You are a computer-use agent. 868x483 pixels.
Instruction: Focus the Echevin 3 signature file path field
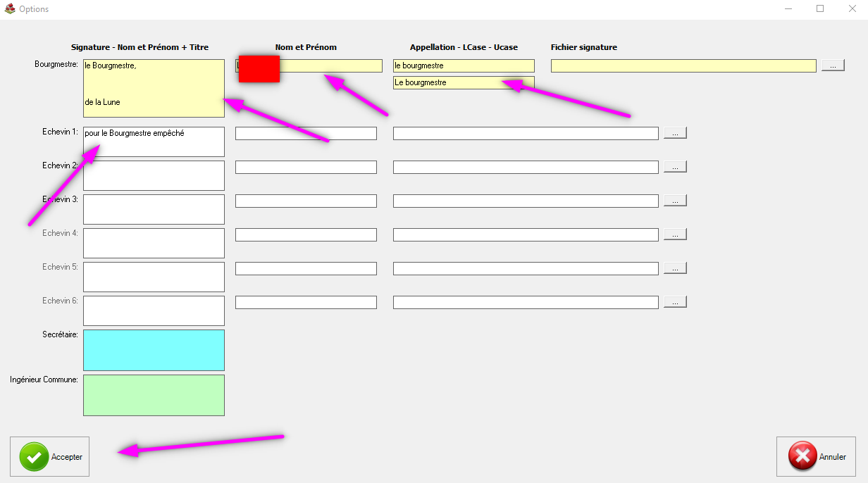tap(526, 201)
